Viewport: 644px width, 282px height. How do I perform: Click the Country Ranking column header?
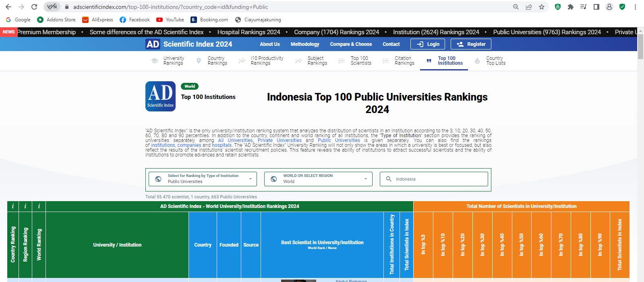pyautogui.click(x=13, y=245)
